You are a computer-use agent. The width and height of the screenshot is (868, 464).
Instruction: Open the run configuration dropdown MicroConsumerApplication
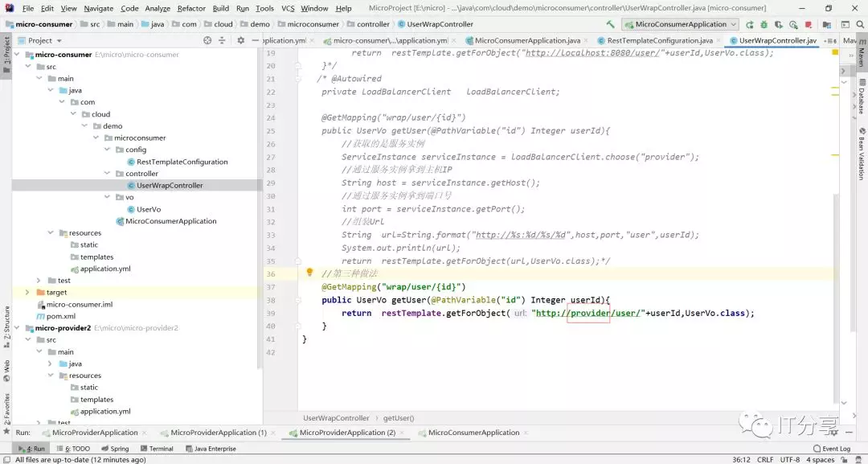[680, 24]
